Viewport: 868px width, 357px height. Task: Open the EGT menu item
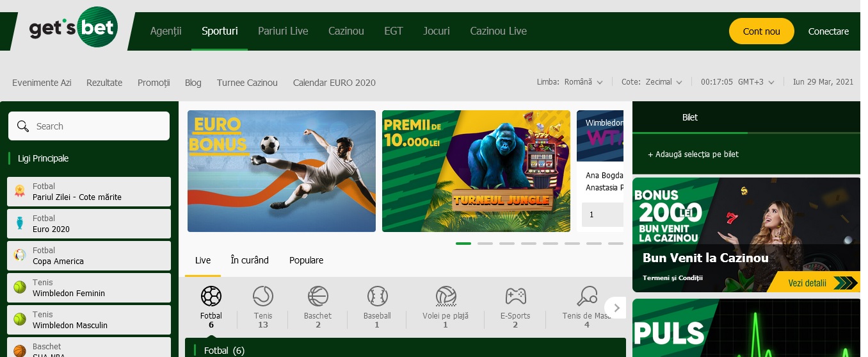pos(394,31)
